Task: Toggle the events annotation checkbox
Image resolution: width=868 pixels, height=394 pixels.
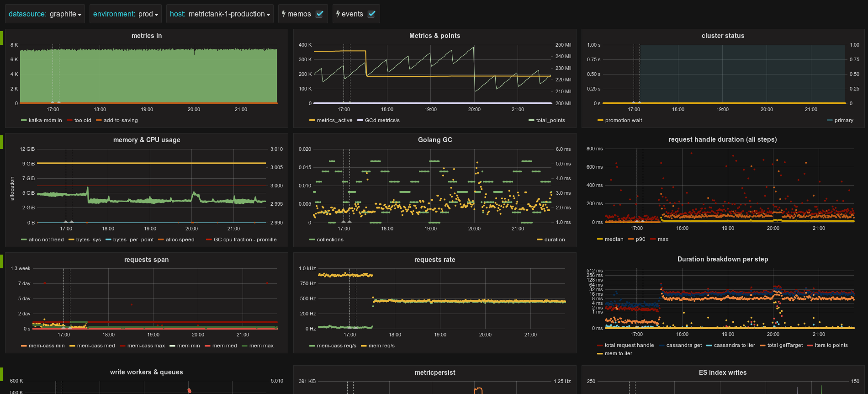Action: 372,14
